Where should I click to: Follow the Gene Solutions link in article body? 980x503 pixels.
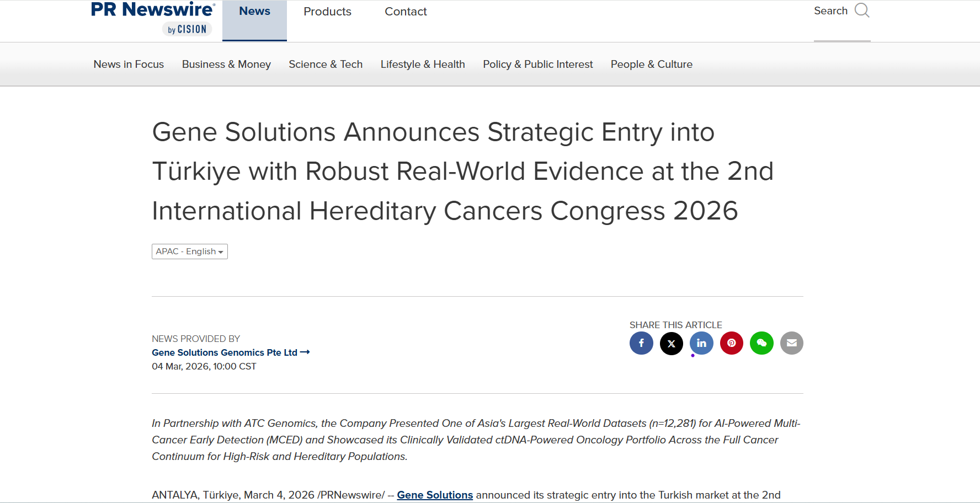(435, 495)
